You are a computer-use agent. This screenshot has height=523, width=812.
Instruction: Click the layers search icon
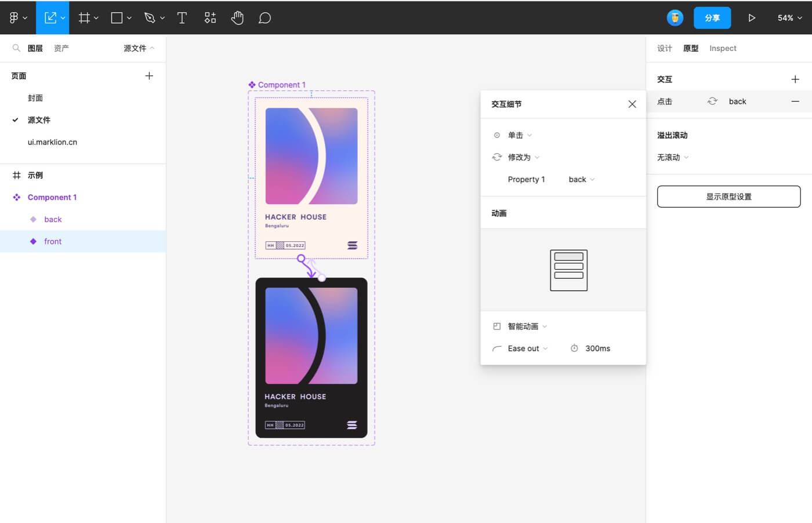coord(16,48)
